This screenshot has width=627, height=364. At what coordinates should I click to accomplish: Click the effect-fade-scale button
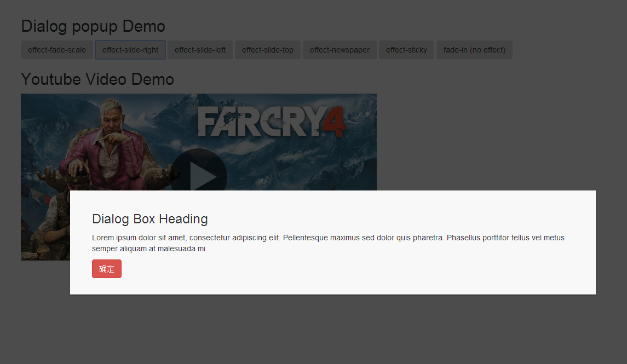(x=57, y=50)
